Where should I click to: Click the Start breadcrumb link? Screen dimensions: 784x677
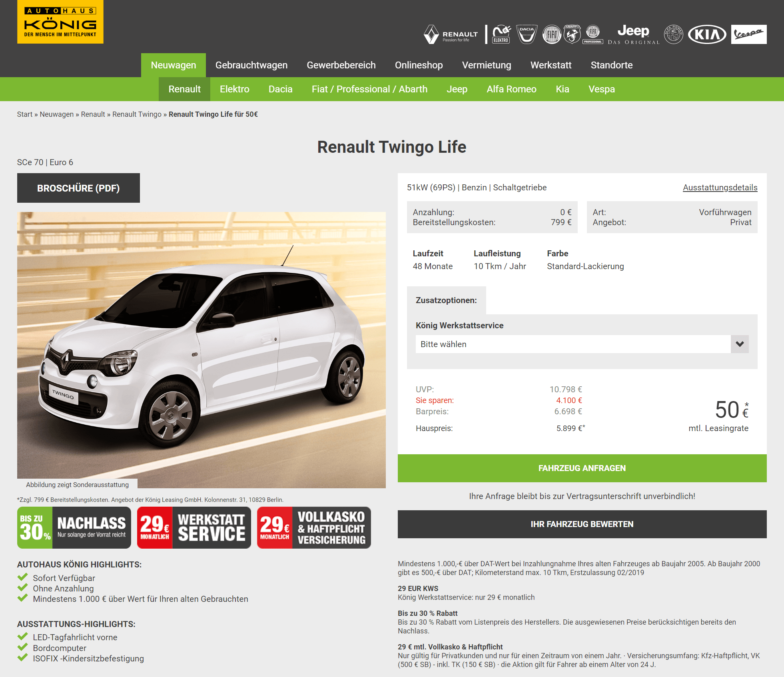[x=25, y=114]
